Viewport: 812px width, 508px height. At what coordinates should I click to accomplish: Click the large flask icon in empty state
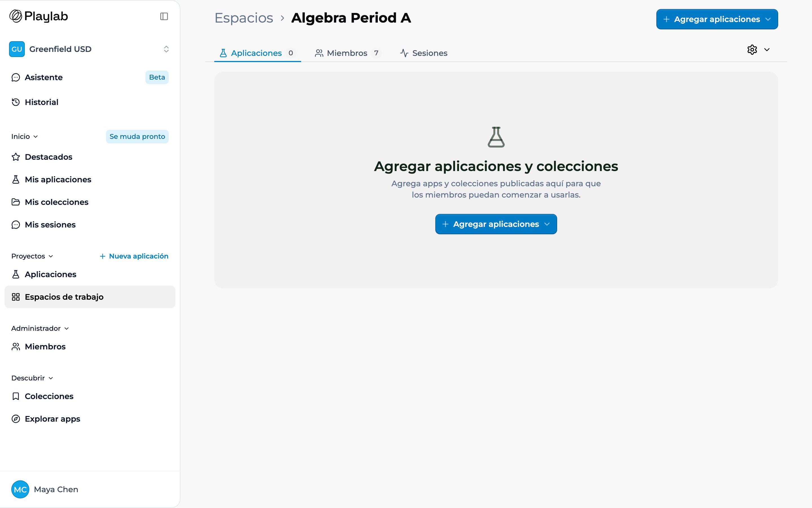[x=496, y=137]
